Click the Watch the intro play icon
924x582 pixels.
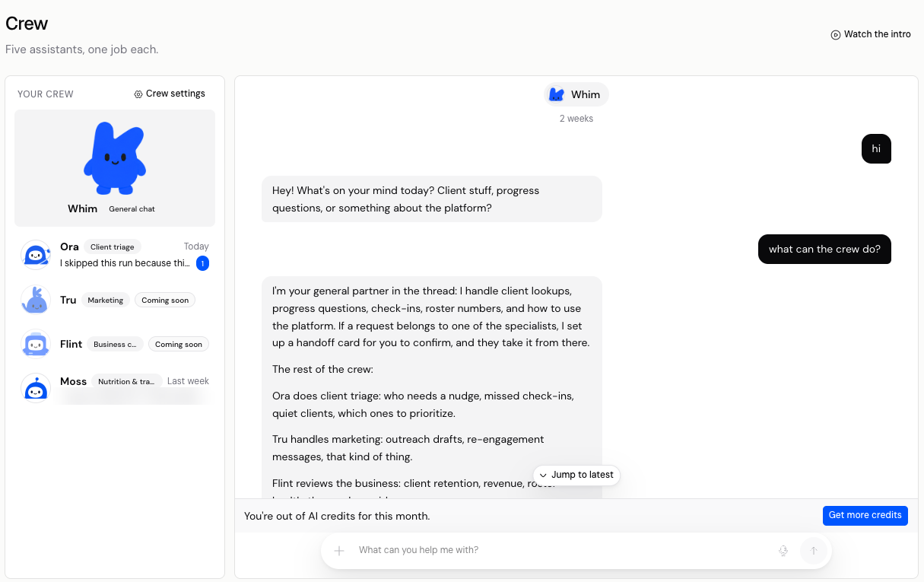point(836,34)
